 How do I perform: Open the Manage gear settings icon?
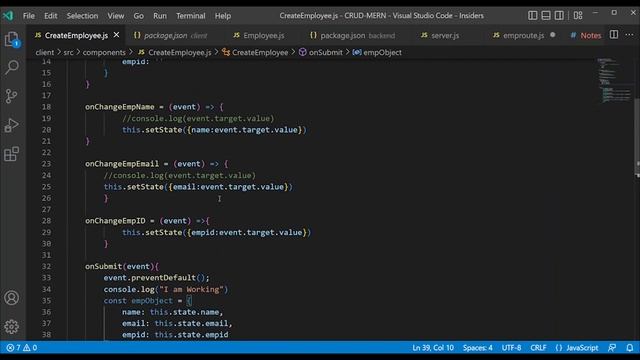(x=12, y=327)
